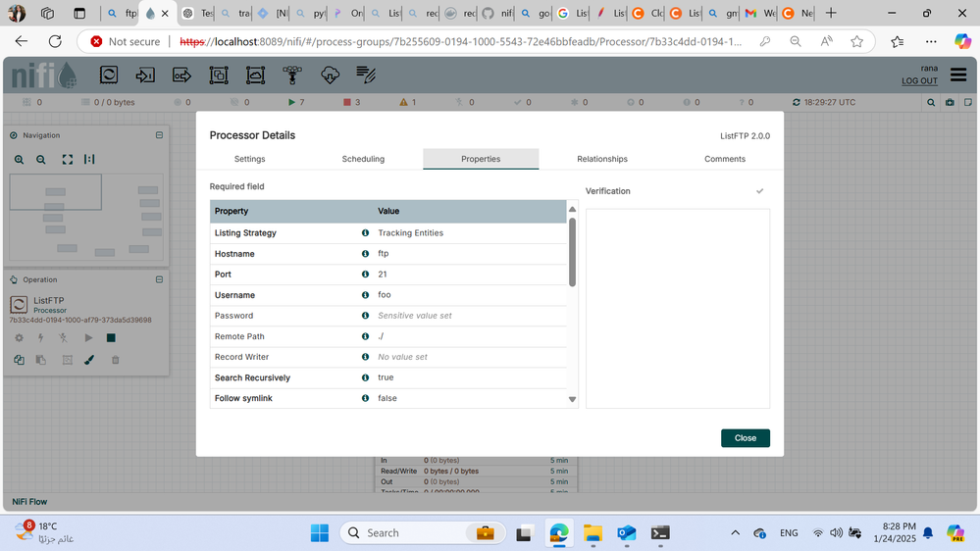The image size is (980, 551).
Task: Open the Terminal from the taskbar
Action: [x=660, y=533]
